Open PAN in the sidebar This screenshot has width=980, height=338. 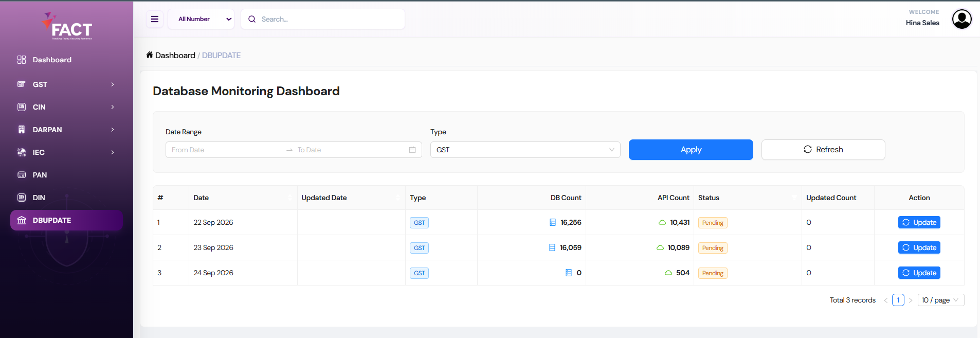66,175
